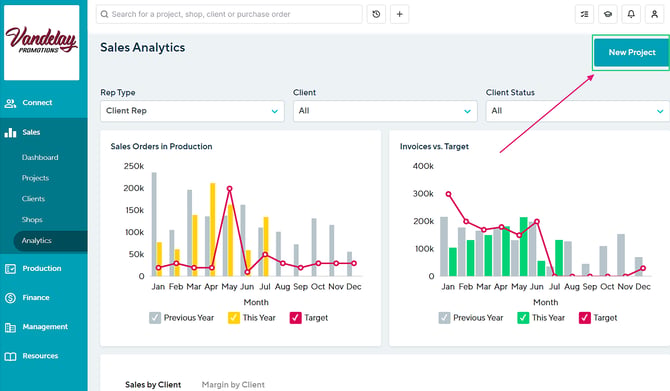Open the recent history clock icon
Image resolution: width=670 pixels, height=391 pixels.
pyautogui.click(x=376, y=14)
